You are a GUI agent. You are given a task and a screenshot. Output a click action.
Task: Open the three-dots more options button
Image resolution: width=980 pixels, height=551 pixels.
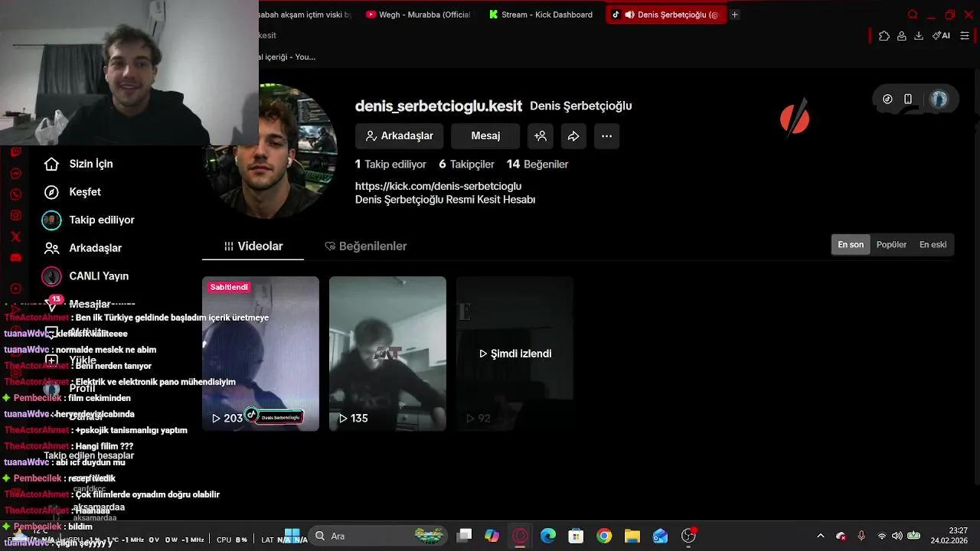(606, 135)
